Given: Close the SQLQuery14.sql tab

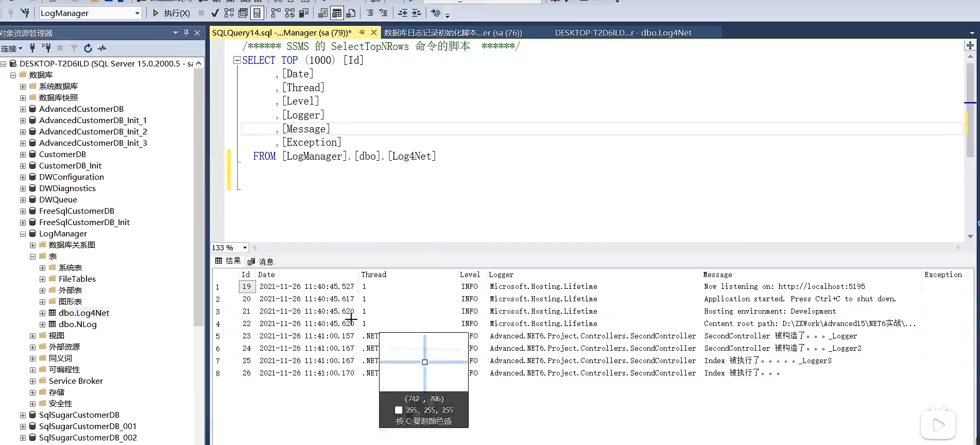Looking at the screenshot, I should coord(374,32).
